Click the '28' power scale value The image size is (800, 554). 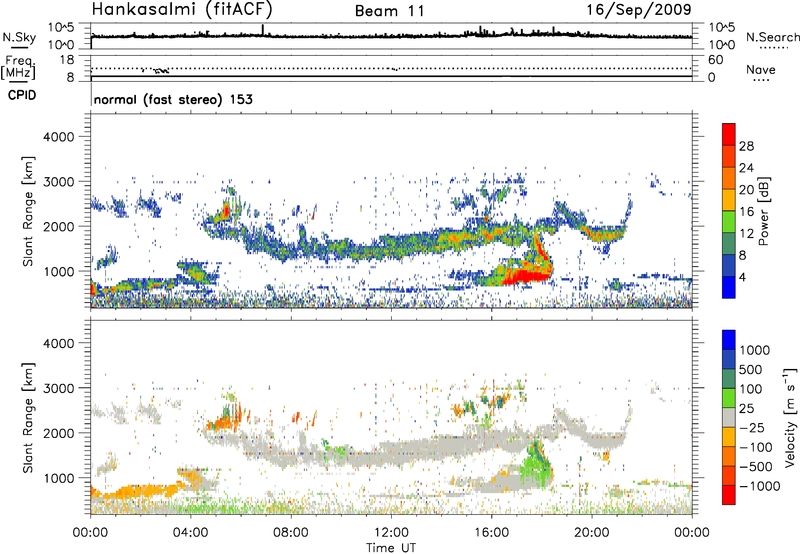pos(746,146)
